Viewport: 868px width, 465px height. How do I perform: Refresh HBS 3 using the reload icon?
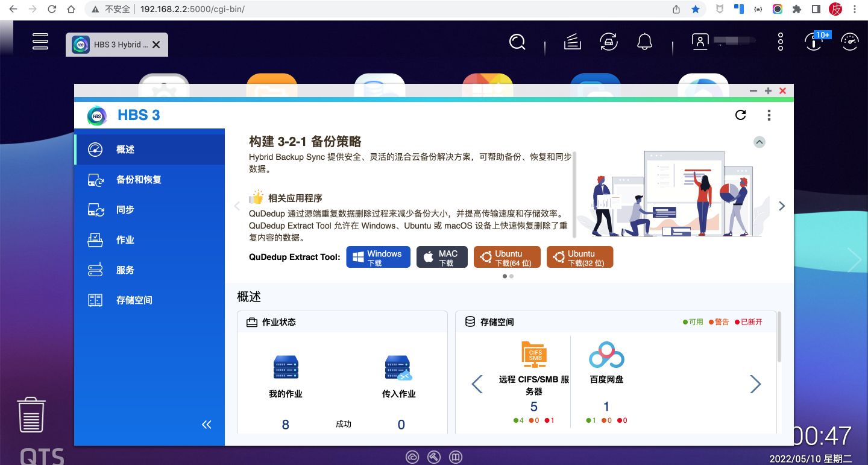(741, 115)
